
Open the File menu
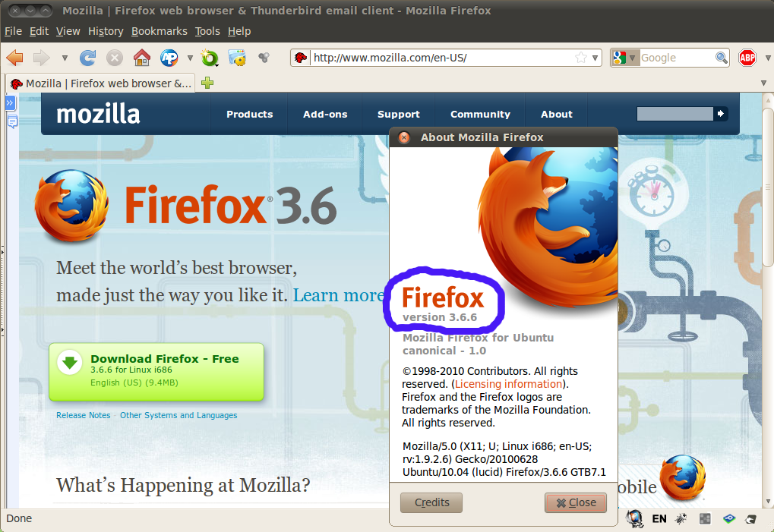coord(14,31)
